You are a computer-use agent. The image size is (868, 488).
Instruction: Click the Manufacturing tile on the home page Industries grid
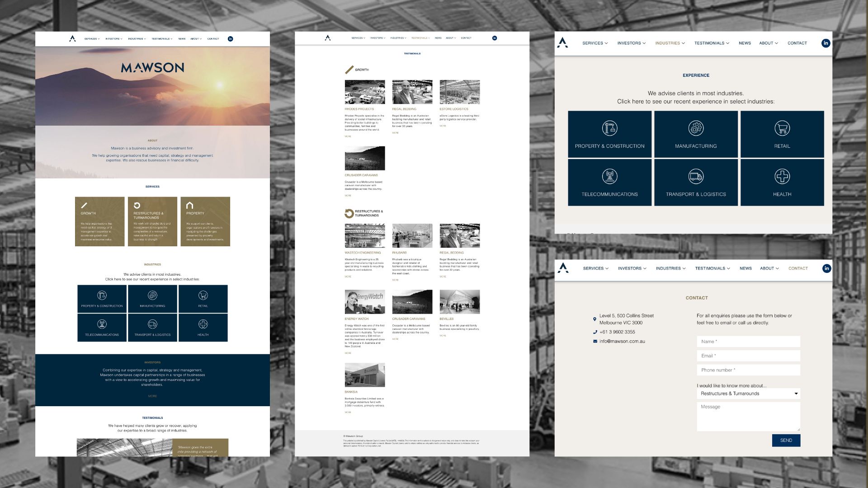click(152, 299)
